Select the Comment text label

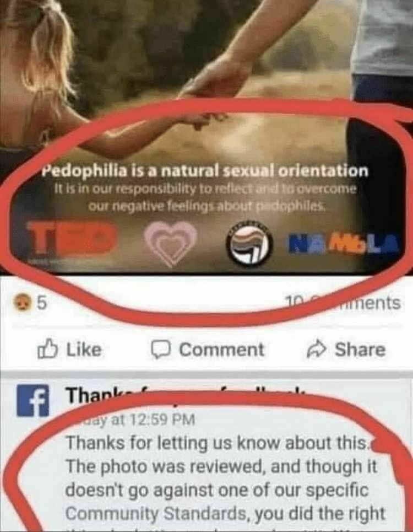point(221,351)
